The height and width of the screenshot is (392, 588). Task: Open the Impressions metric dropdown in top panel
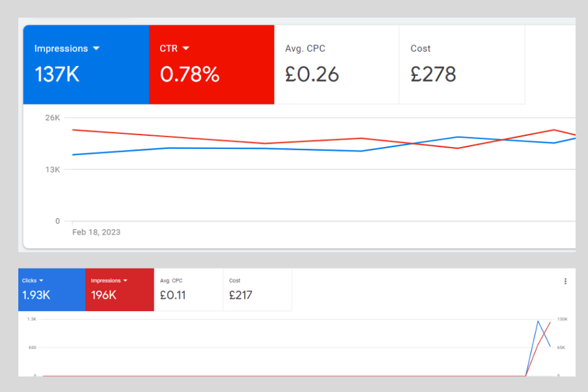coord(97,48)
